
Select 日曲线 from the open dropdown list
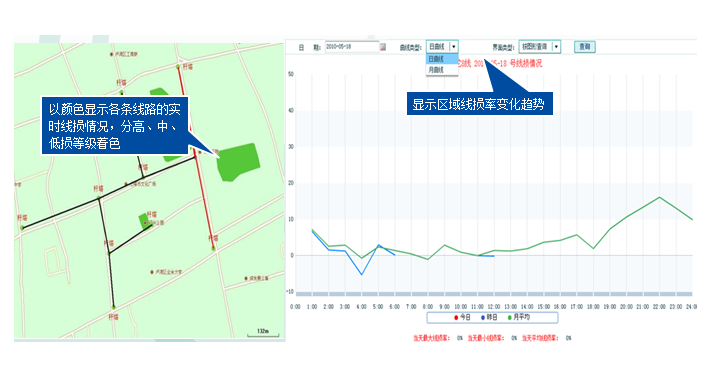[x=442, y=59]
